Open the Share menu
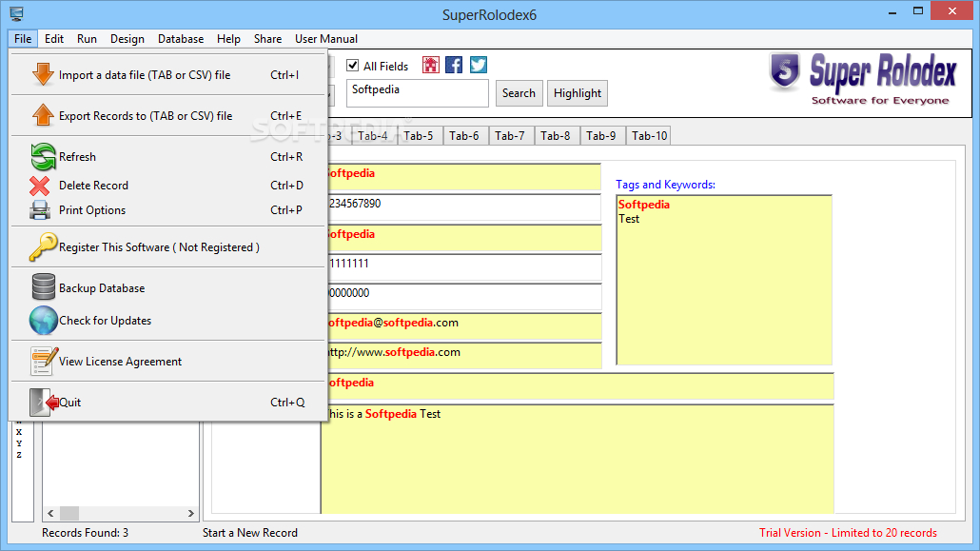Image resolution: width=980 pixels, height=551 pixels. pyautogui.click(x=267, y=39)
